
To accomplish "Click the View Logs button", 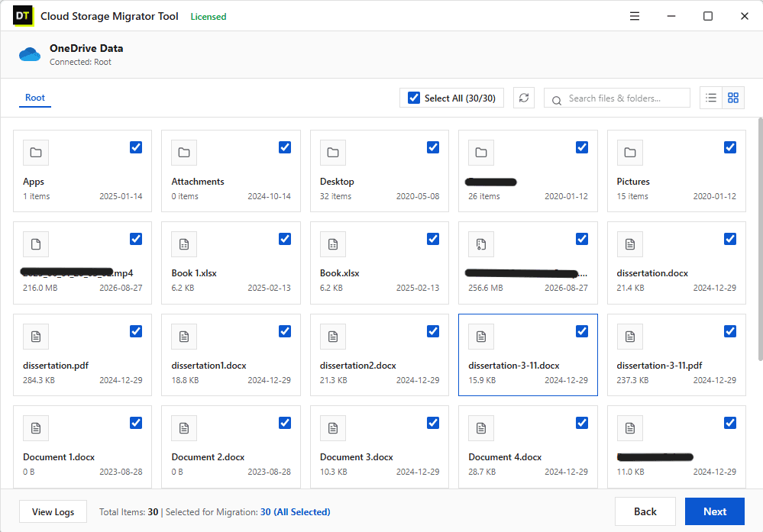I will [x=53, y=511].
